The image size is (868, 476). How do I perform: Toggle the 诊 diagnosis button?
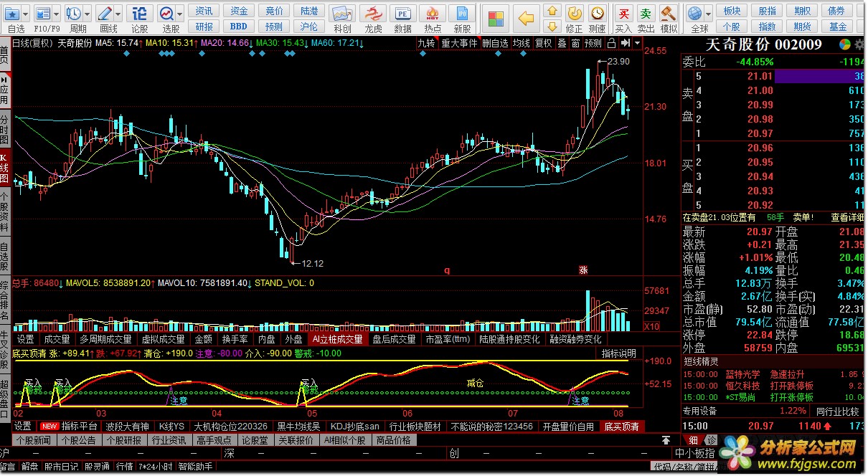710,439
